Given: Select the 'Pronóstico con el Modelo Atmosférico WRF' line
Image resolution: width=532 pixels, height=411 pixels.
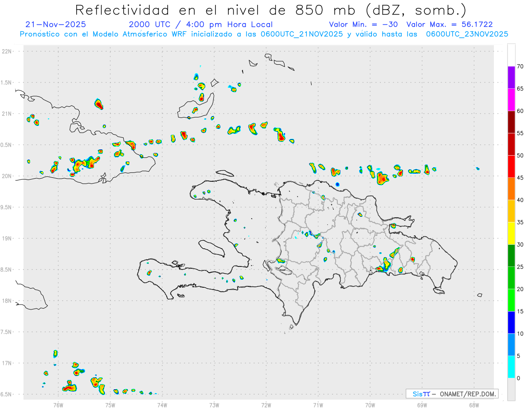Looking at the screenshot, I should coord(264,34).
